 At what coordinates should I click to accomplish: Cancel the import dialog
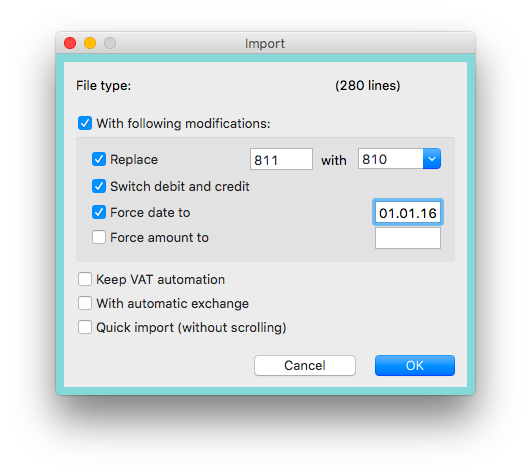coord(305,366)
